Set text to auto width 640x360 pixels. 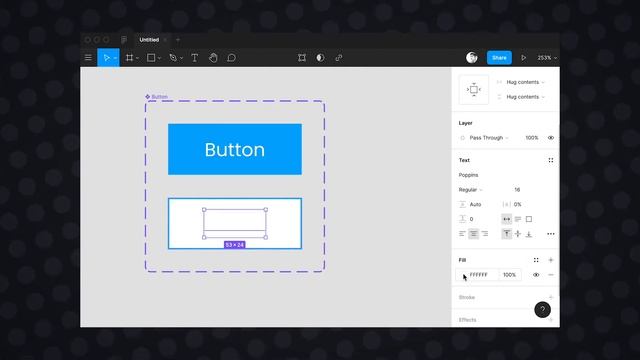pyautogui.click(x=507, y=219)
